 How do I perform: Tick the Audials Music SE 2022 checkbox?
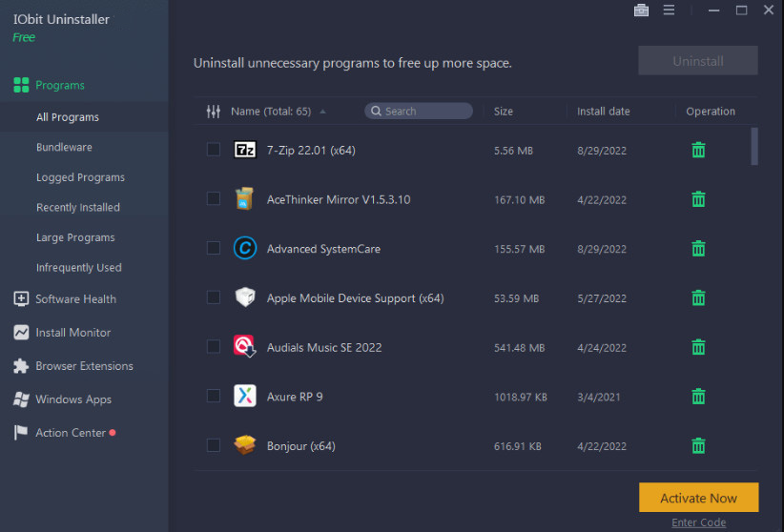pyautogui.click(x=214, y=346)
